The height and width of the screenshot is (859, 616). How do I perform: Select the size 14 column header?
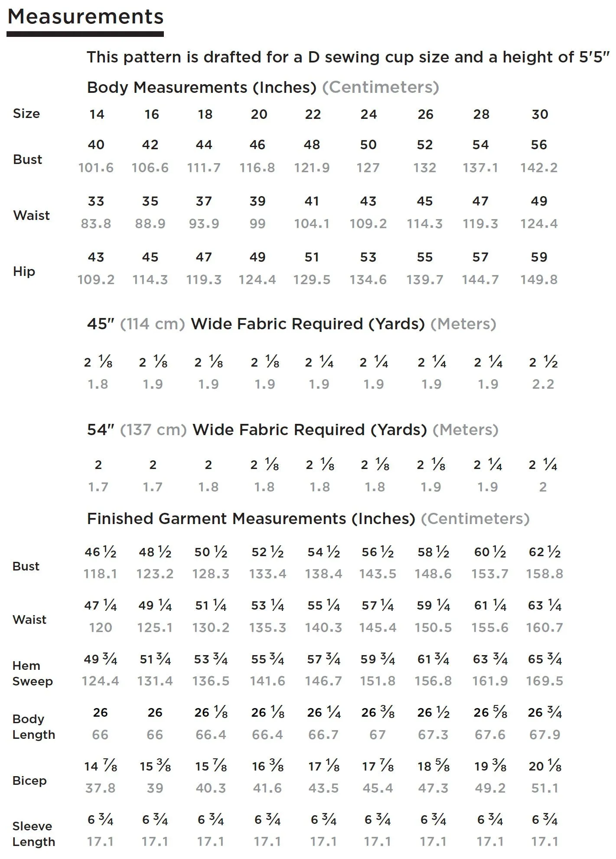(97, 114)
